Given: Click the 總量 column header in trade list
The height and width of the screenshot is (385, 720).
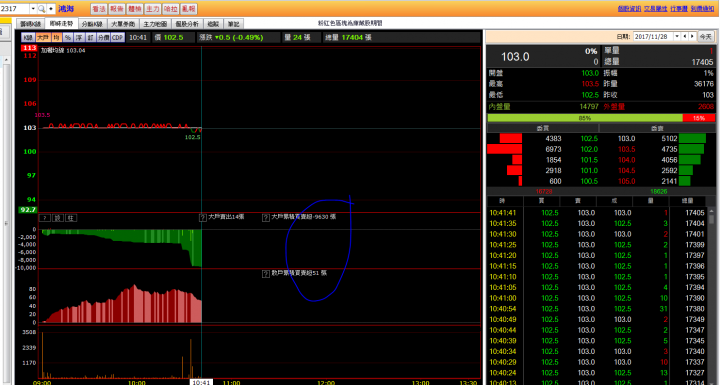Looking at the screenshot, I should (687, 201).
